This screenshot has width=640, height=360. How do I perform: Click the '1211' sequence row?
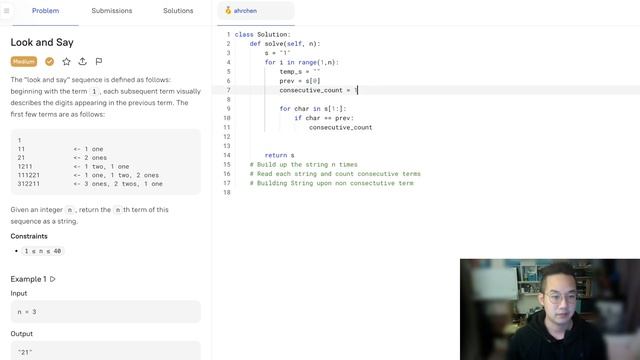[73, 167]
